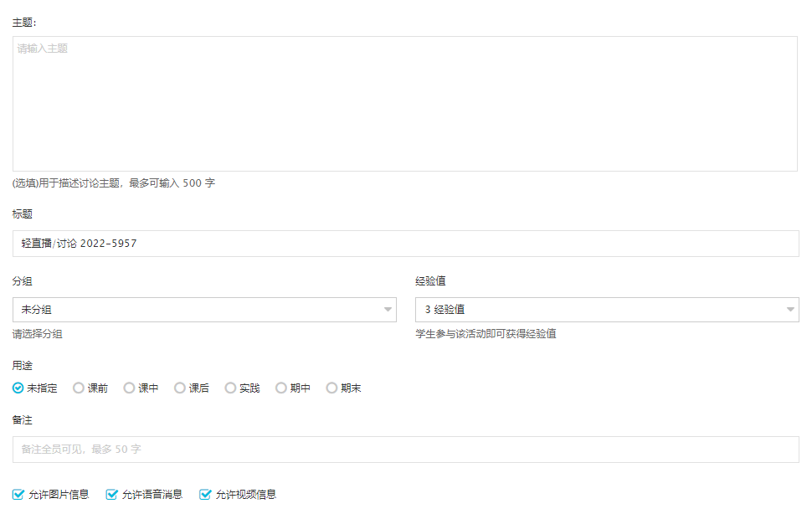This screenshot has width=812, height=514.
Task: Click the 分组 field label
Action: [x=23, y=281]
